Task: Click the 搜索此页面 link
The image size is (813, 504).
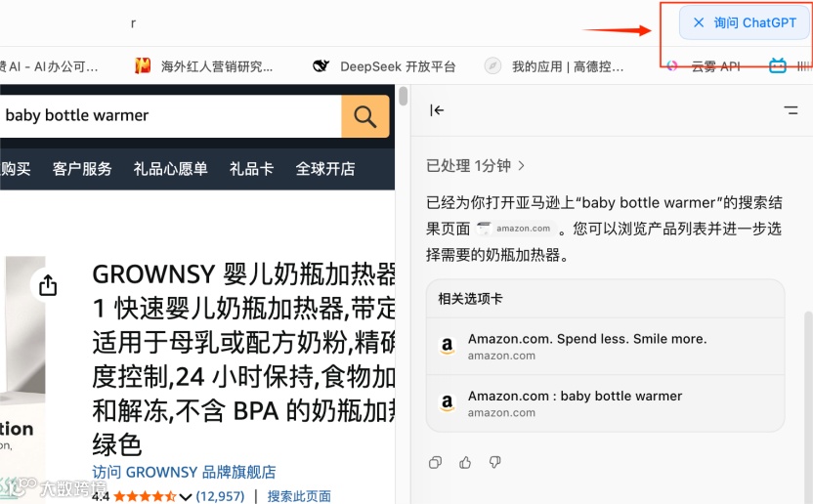Action: (299, 496)
